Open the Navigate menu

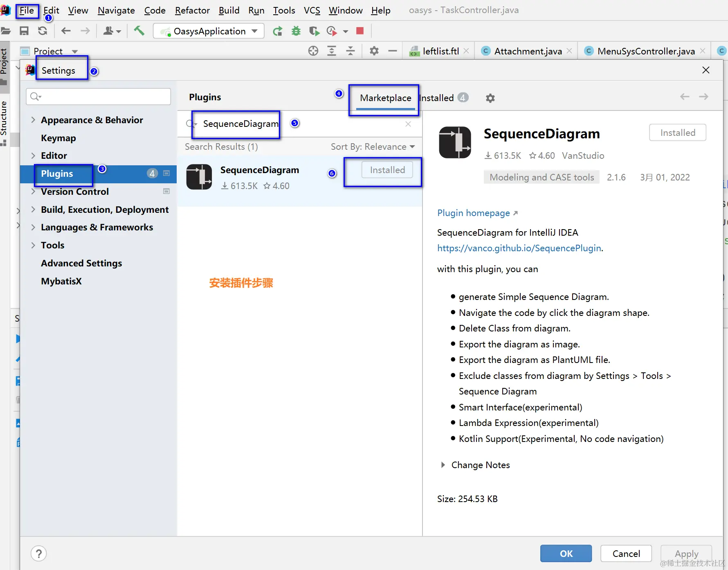[116, 10]
